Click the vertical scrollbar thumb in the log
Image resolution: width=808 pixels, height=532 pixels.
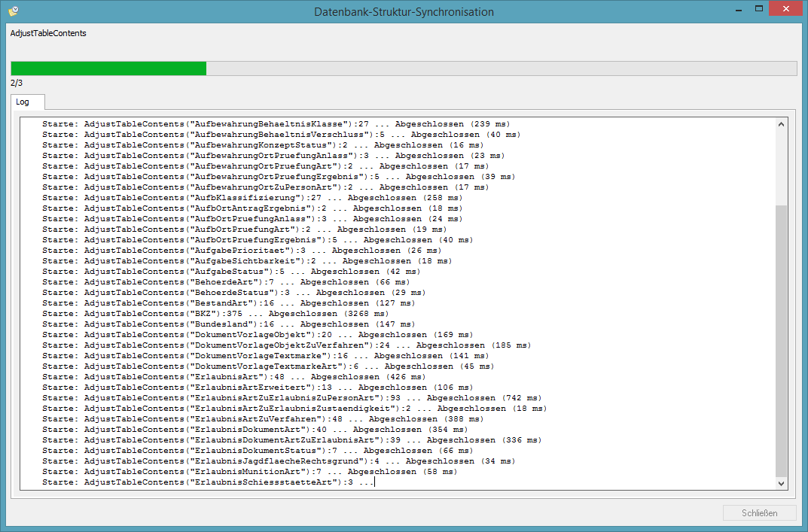pos(781,339)
